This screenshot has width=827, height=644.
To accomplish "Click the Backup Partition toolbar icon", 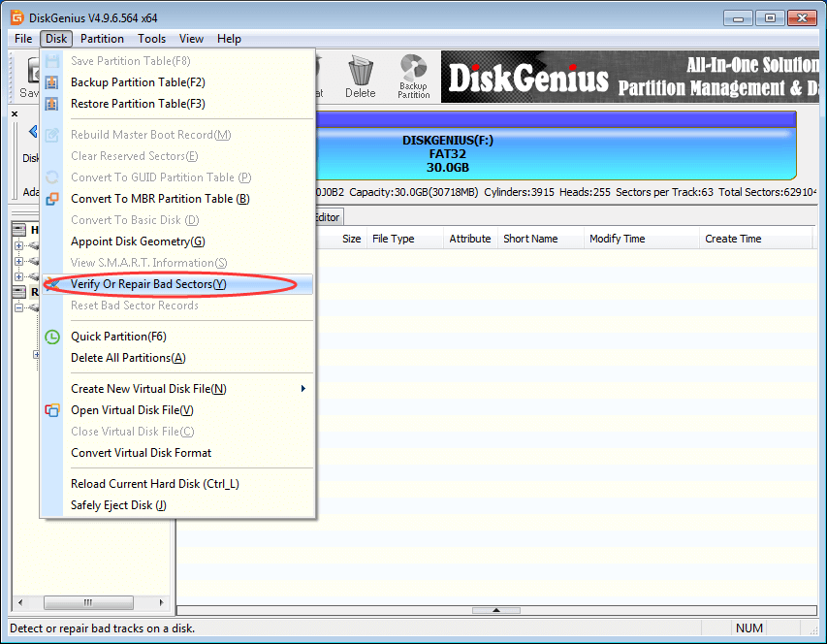I will pos(413,77).
